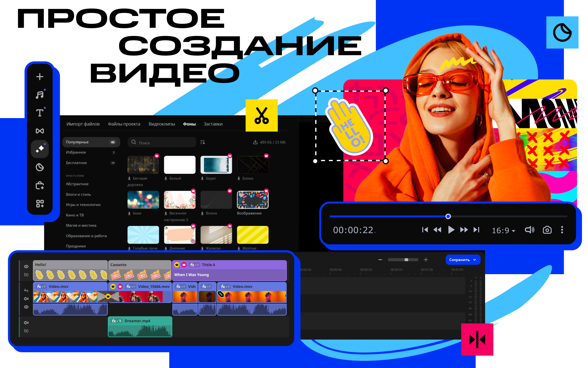Select the Боке background thumbnail
Image resolution: width=588 pixels, height=368 pixels.
[x=143, y=200]
